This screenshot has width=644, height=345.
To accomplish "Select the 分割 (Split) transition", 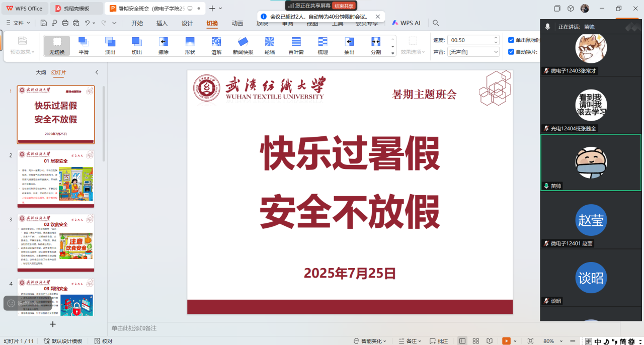I will coord(376,46).
